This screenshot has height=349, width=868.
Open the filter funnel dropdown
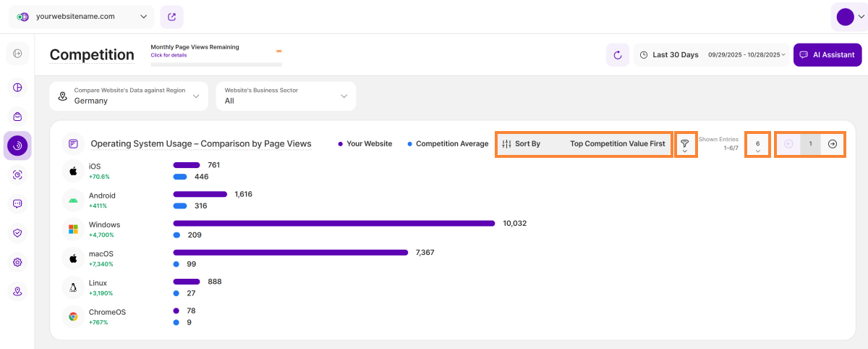point(684,145)
